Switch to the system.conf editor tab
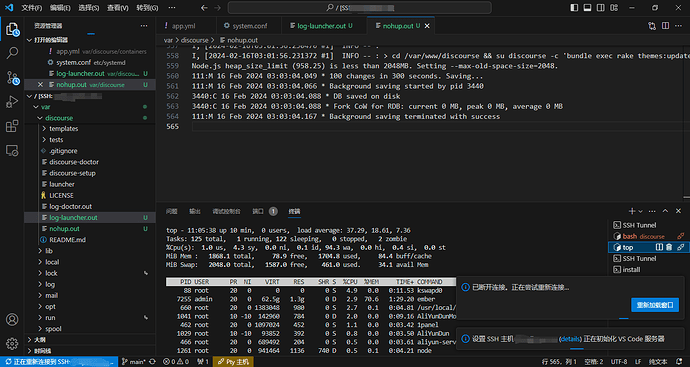The height and width of the screenshot is (367, 690). click(x=249, y=26)
